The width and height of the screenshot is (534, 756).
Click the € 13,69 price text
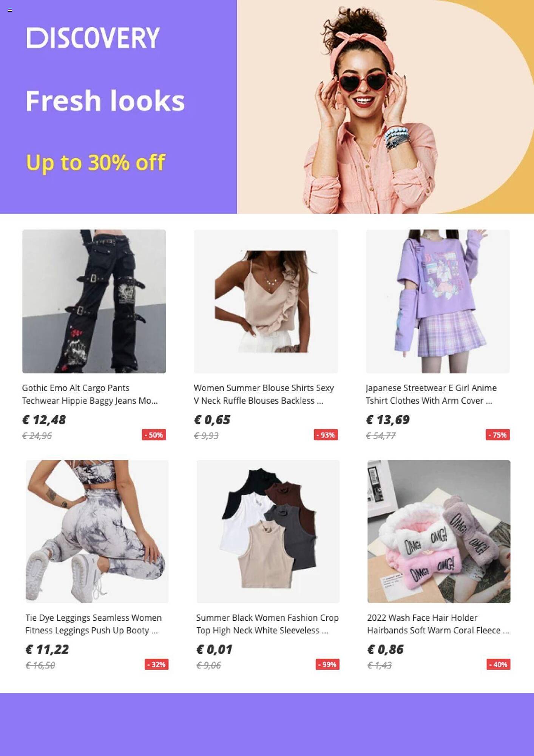click(388, 420)
